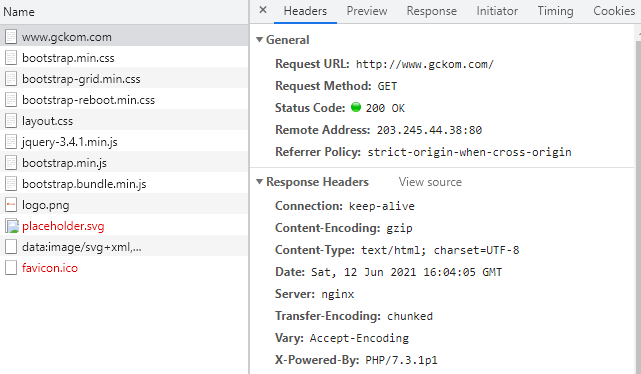Click Server nginx value
Screen dimensions: 641x374
point(337,294)
